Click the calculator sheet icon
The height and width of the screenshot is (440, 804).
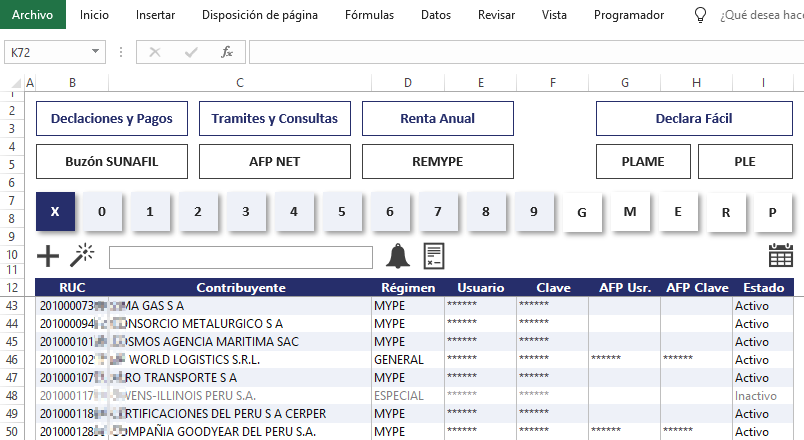click(434, 256)
